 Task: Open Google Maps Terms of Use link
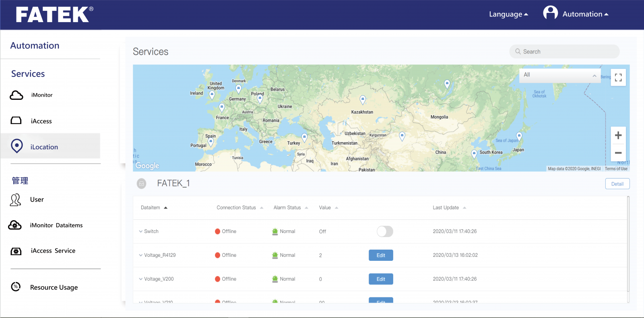coord(616,169)
